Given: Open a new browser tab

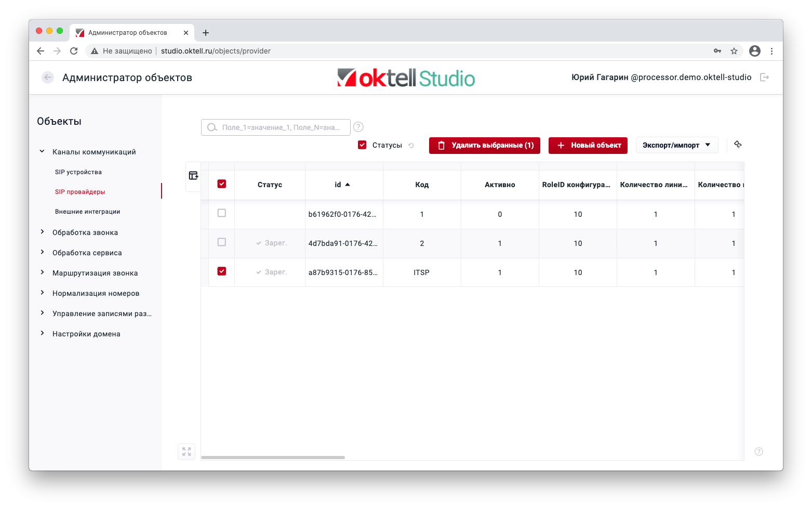Looking at the screenshot, I should tap(206, 33).
